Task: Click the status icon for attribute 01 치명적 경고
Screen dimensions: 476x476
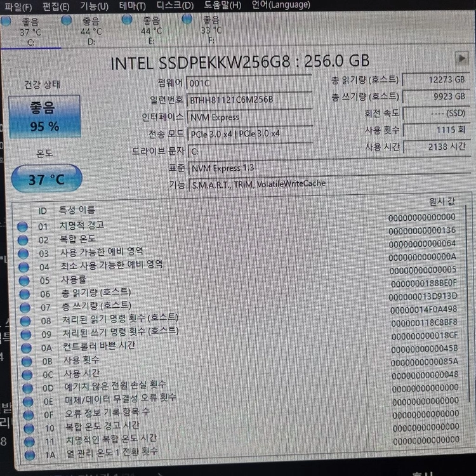Action: tap(22, 227)
